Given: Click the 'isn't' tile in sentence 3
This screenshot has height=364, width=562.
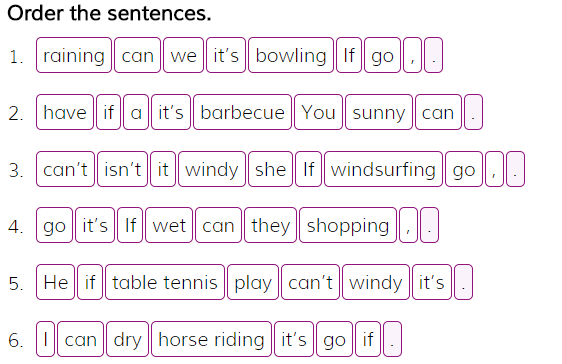Looking at the screenshot, I should (x=122, y=169).
